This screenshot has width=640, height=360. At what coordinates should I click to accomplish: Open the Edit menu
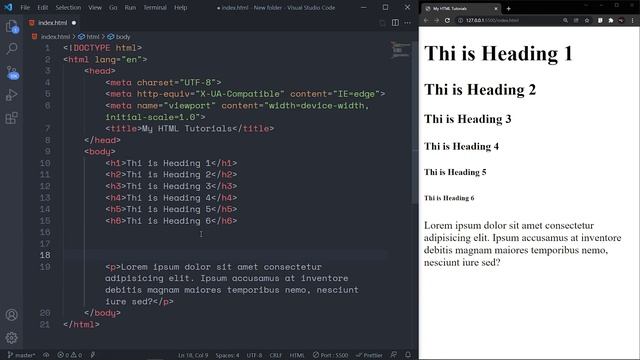click(42, 7)
